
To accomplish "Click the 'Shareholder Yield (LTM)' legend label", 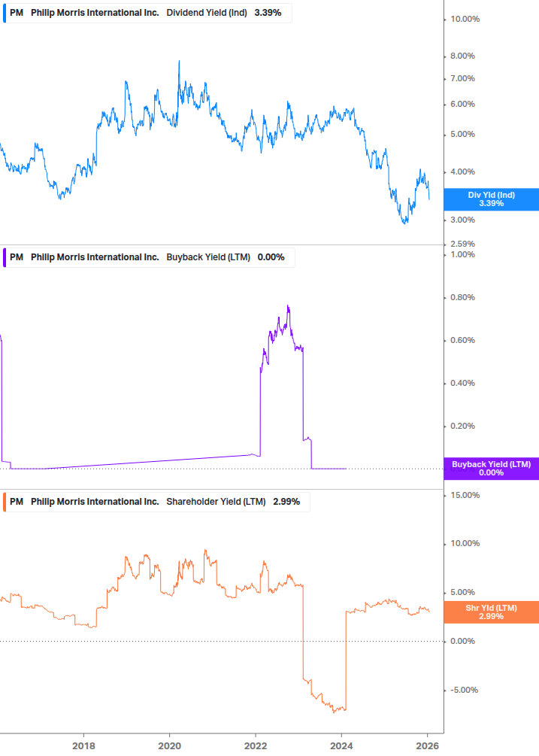I will (216, 502).
